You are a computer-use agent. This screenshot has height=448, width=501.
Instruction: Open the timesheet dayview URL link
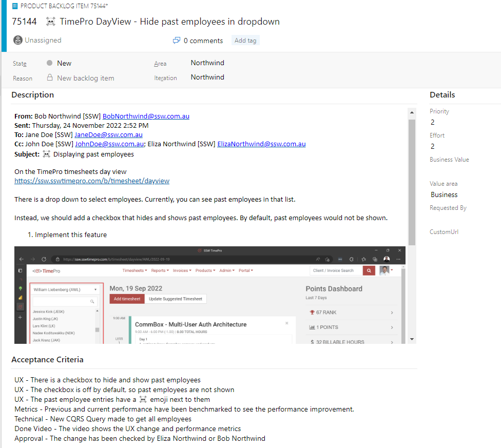point(92,181)
